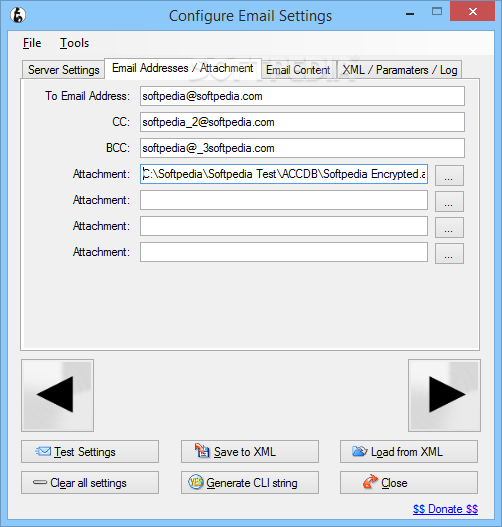Screen dimensions: 502x527
Task: Click the Close button with red arrow
Action: [409, 483]
